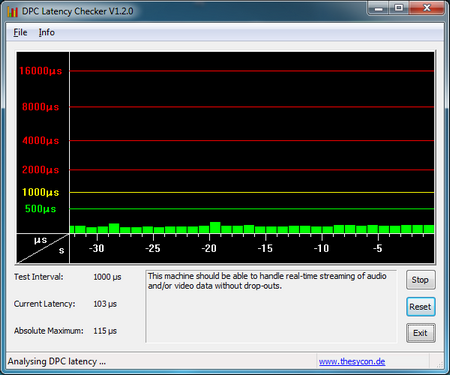This screenshot has height=375, width=450.
Task: Click the Analysing DPC latency status text
Action: [x=57, y=361]
